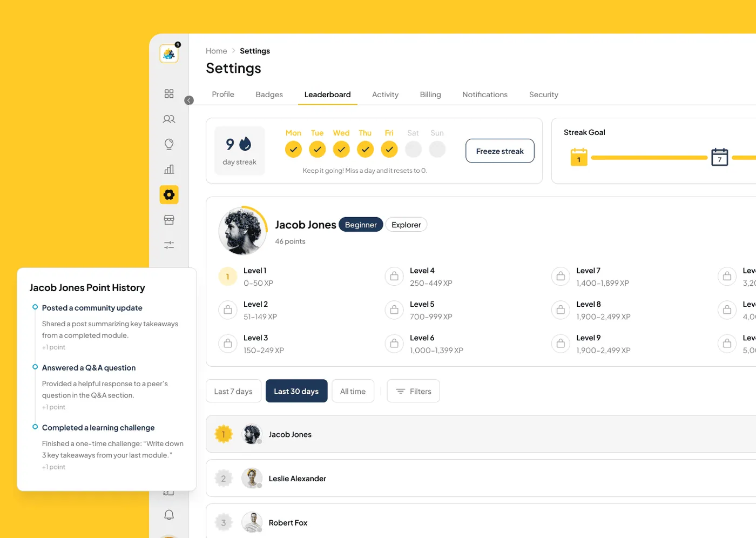Viewport: 756px width, 538px height.
Task: Mark the Sun streak circle
Action: point(437,149)
